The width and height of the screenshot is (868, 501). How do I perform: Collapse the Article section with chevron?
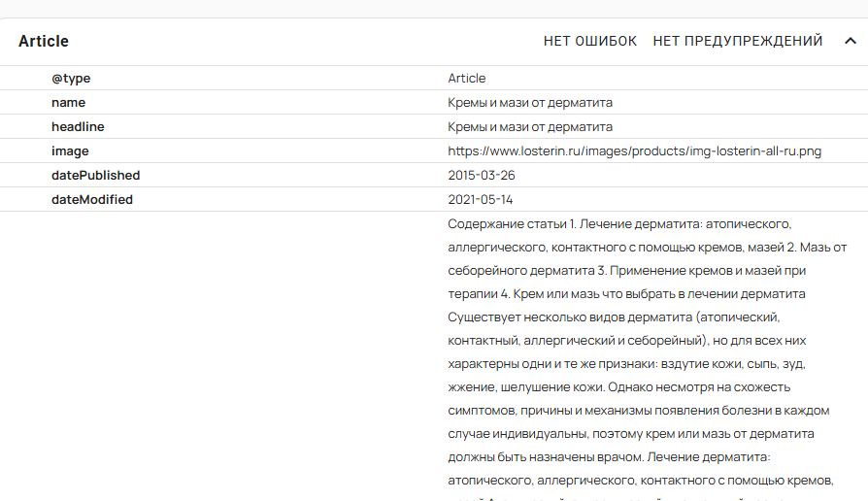(x=851, y=41)
